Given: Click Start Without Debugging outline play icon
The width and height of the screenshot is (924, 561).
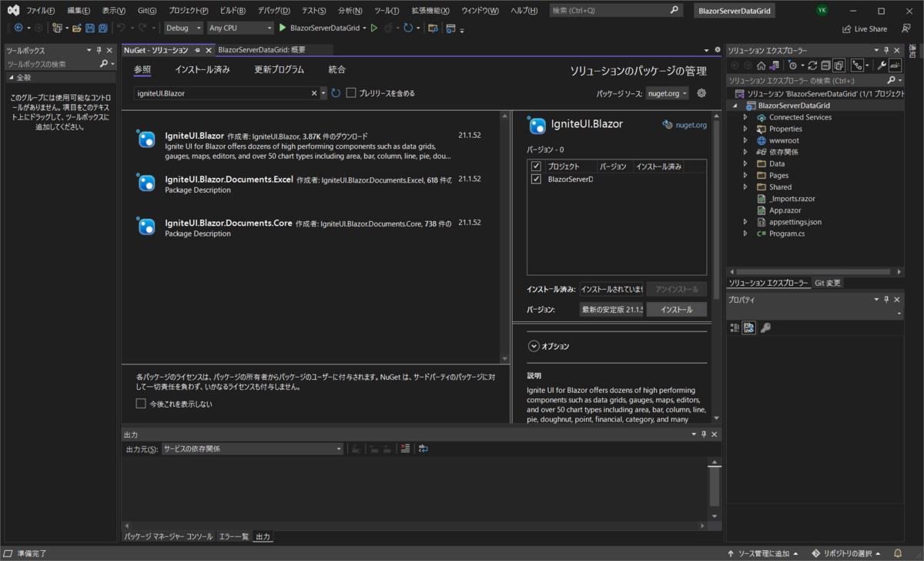Looking at the screenshot, I should [374, 28].
